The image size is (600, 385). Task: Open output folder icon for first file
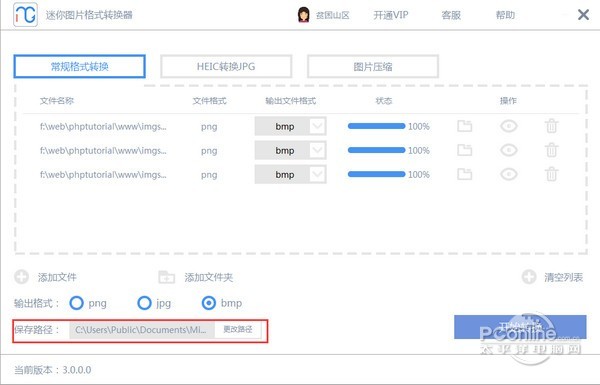pos(465,126)
